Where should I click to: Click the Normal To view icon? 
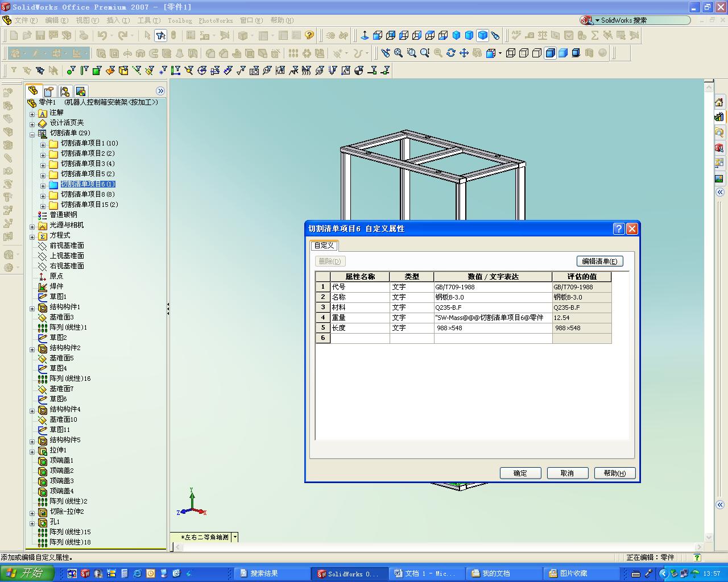tap(365, 35)
